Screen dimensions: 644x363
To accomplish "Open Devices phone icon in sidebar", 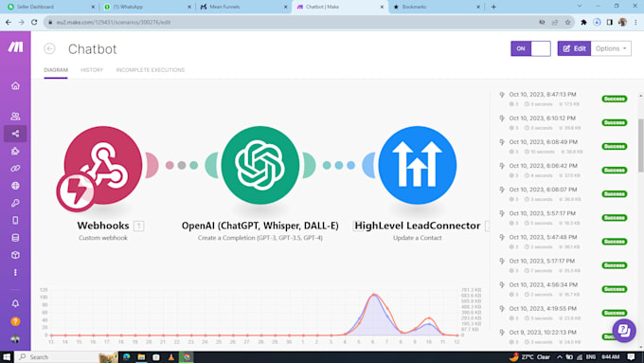I will (15, 220).
